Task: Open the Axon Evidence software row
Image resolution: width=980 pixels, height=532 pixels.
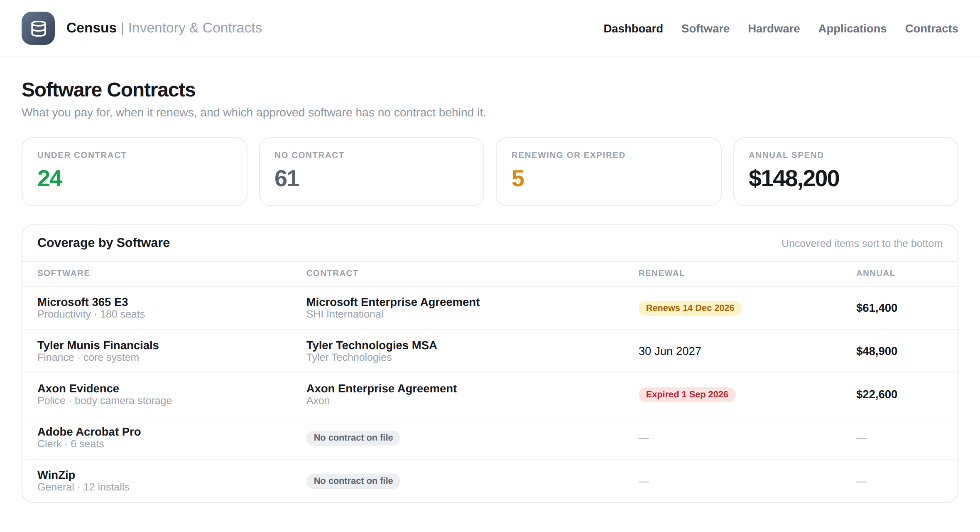Action: [490, 394]
